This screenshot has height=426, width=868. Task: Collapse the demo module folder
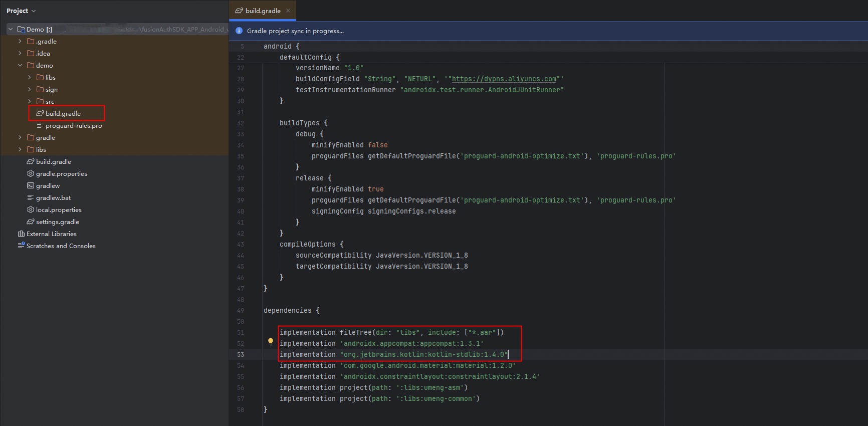(x=20, y=65)
